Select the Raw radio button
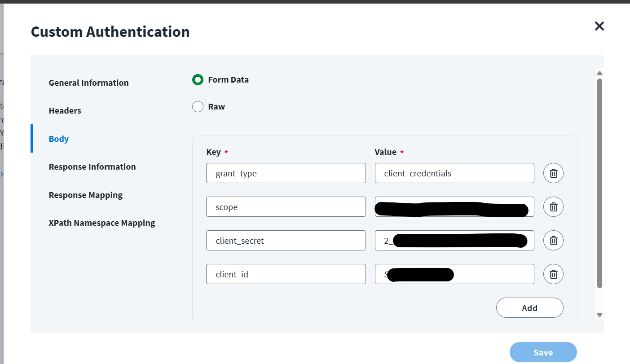Viewport: 630px width, 364px height. [198, 107]
